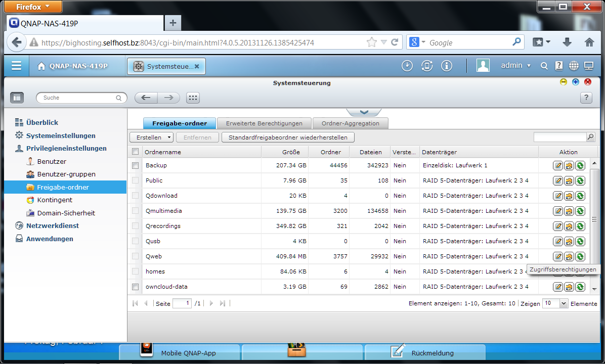Click the refresh icon for Public folder

pyautogui.click(x=580, y=180)
